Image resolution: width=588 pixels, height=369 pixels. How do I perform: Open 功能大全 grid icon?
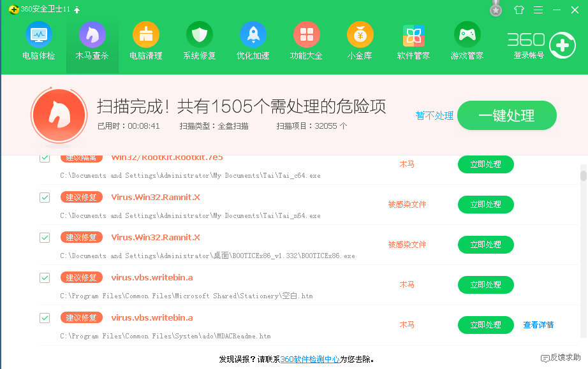point(306,34)
